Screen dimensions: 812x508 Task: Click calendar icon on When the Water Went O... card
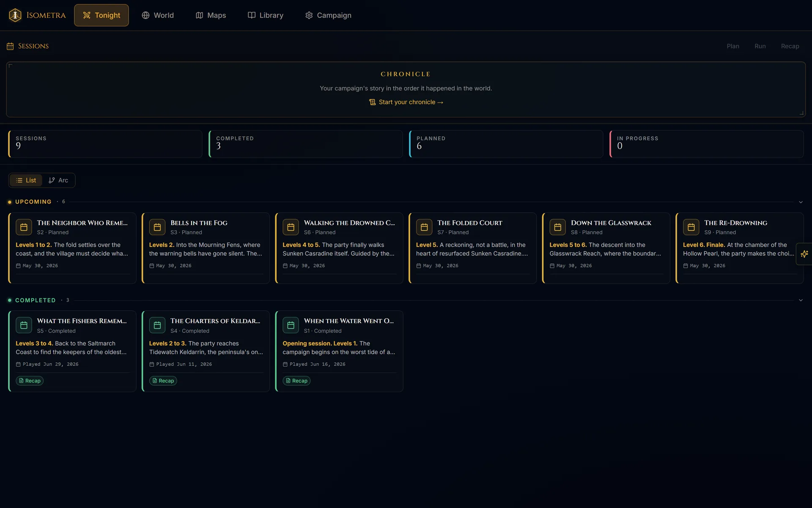291,325
